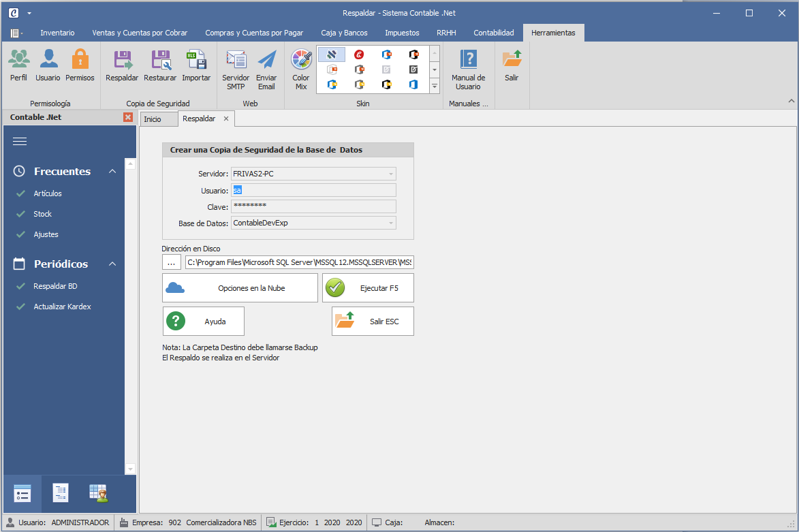Collapse the ribbon with the chevron

792,101
